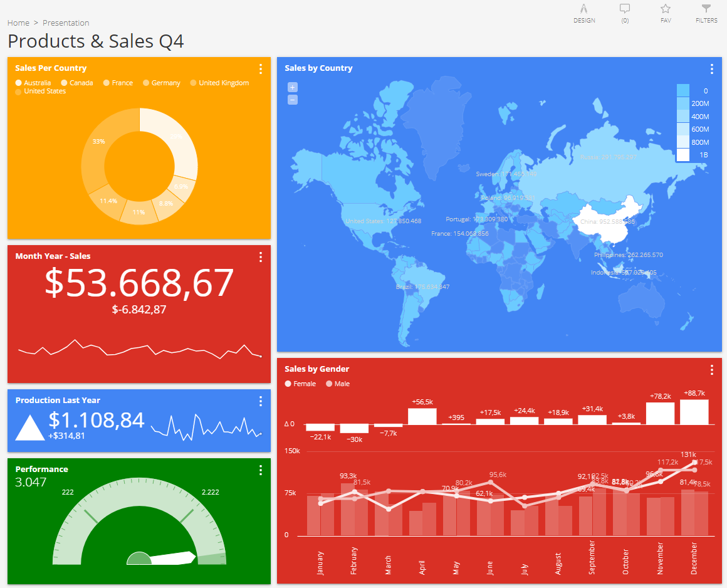Click the comments bubble icon
The height and width of the screenshot is (588, 727).
625,13
